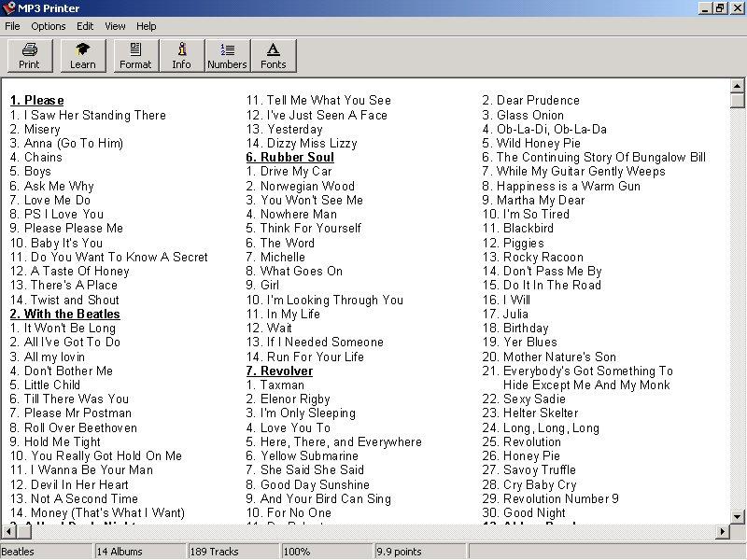This screenshot has height=560, width=747.
Task: Select album heading '6. Rubber Soul'
Action: (290, 158)
